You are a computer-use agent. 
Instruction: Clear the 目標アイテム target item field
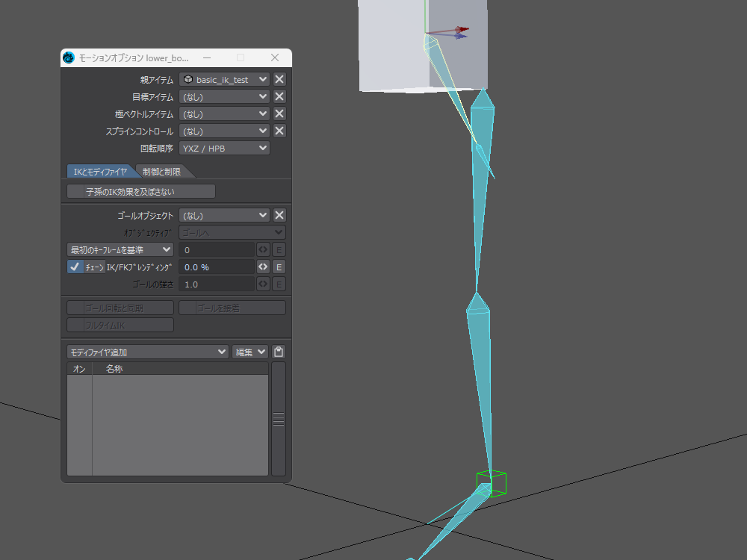[279, 96]
